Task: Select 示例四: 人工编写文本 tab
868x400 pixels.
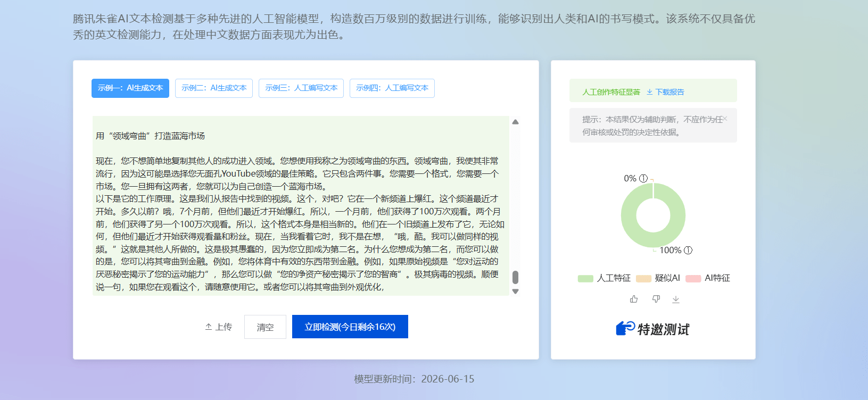Action: click(x=392, y=88)
